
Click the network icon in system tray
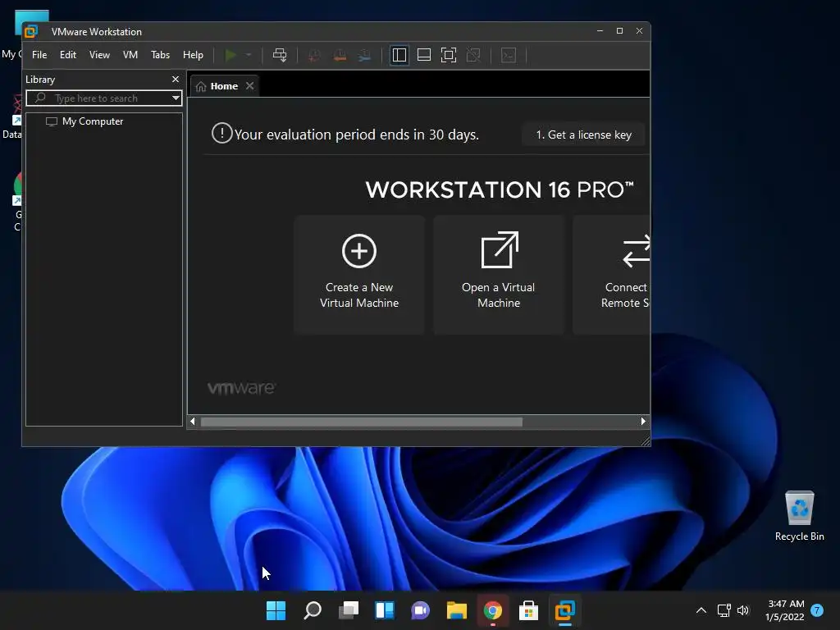click(724, 610)
